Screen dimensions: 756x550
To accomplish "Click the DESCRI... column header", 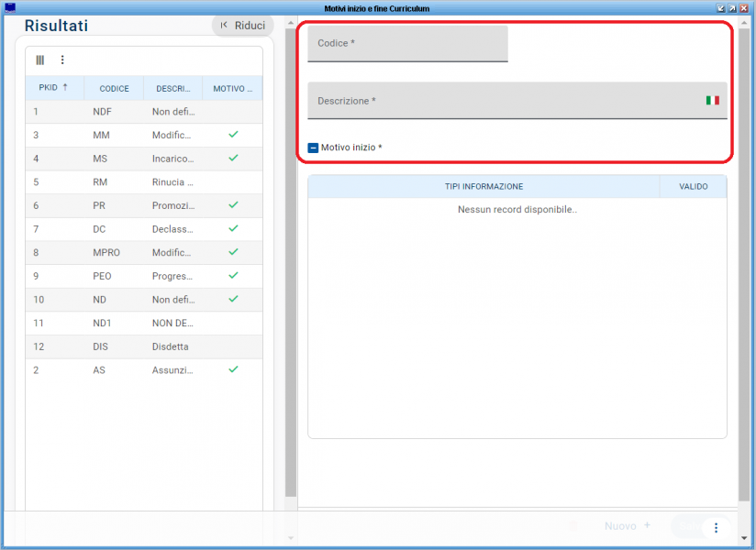I will click(x=173, y=88).
